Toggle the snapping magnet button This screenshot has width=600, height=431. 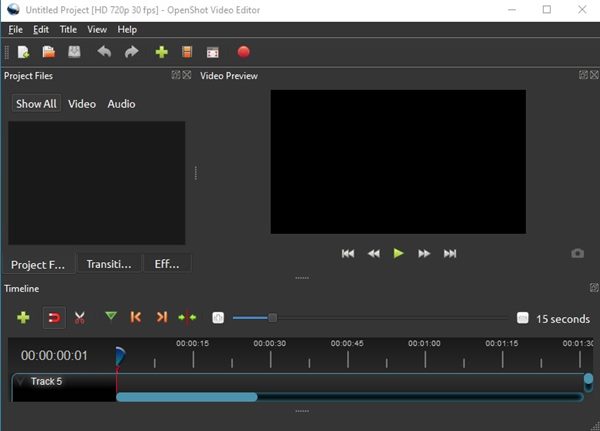[x=54, y=318]
